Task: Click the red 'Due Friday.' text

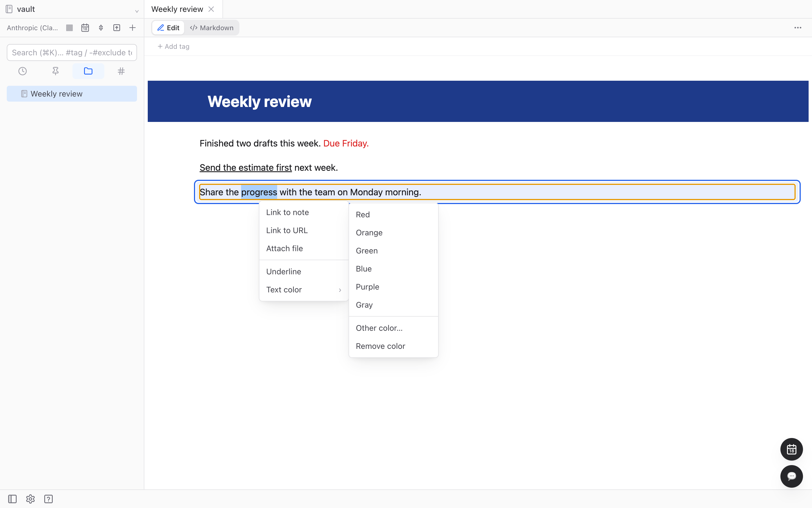Action: pyautogui.click(x=346, y=143)
